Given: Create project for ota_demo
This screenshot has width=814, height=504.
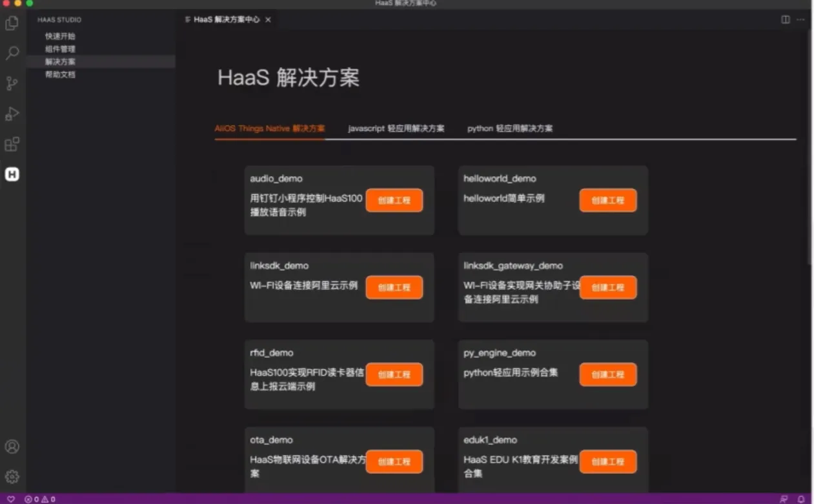Looking at the screenshot, I should click(394, 462).
